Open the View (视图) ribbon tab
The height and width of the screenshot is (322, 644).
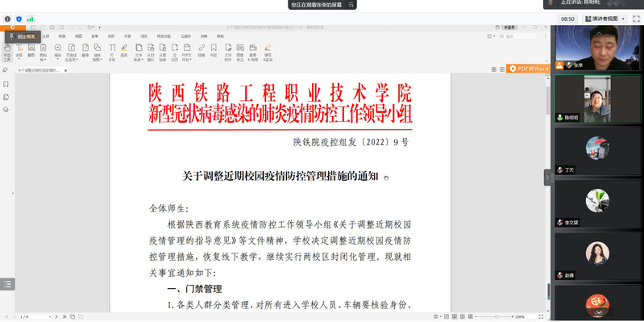coord(78,36)
